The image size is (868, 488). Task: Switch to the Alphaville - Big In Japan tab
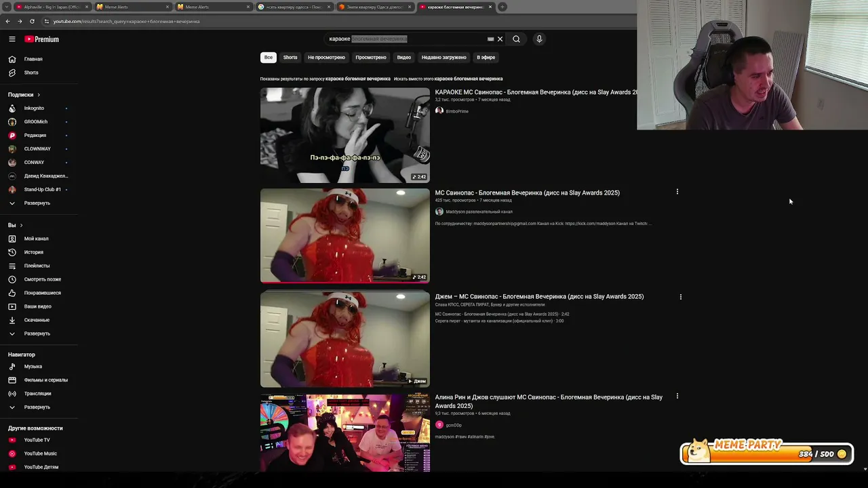pyautogui.click(x=52, y=7)
